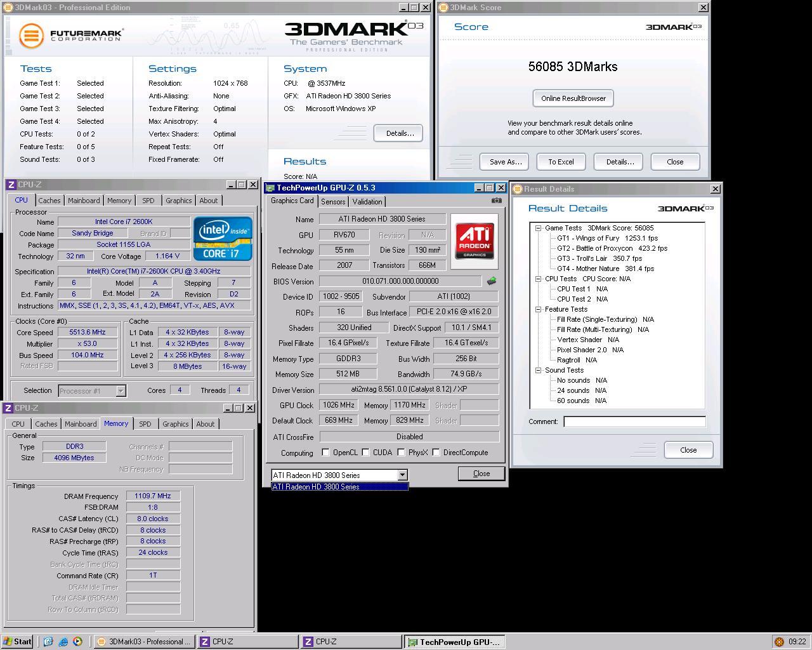
Task: Click the GPU-Z title bar icon
Action: (270, 188)
